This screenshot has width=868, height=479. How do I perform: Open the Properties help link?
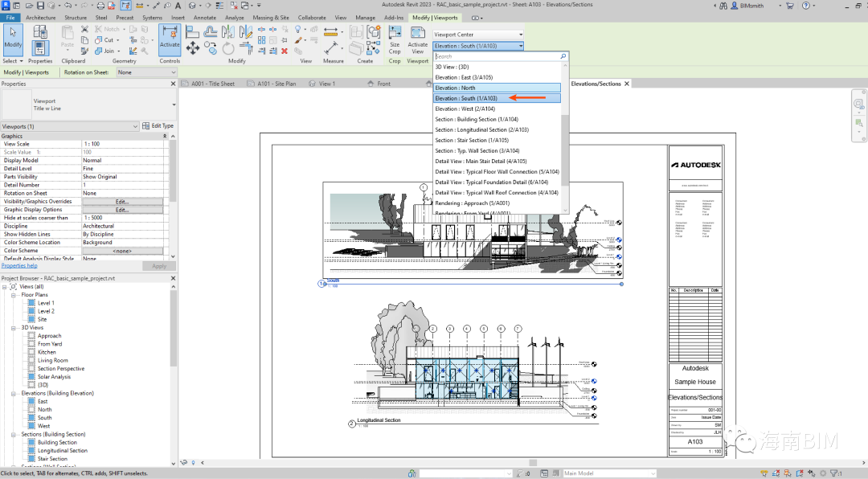coord(19,266)
